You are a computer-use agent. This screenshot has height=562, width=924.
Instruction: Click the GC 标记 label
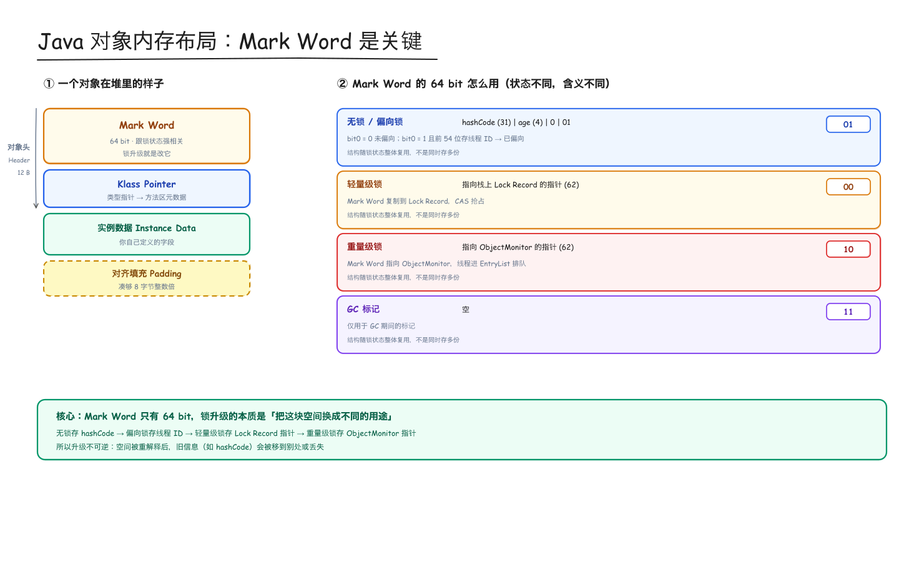click(x=363, y=309)
